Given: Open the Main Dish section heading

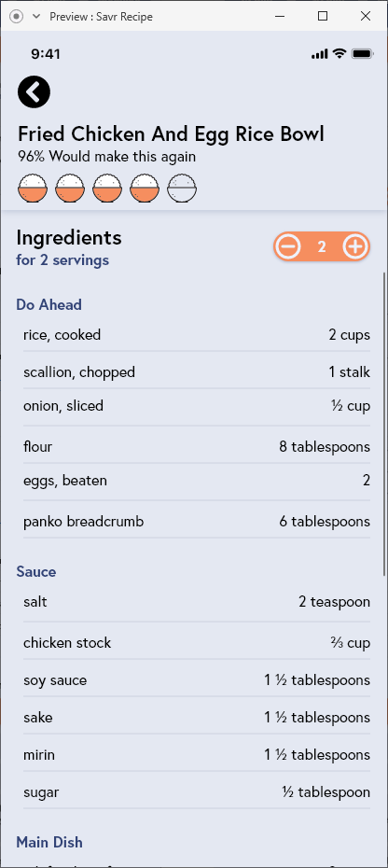Looking at the screenshot, I should pos(49,842).
